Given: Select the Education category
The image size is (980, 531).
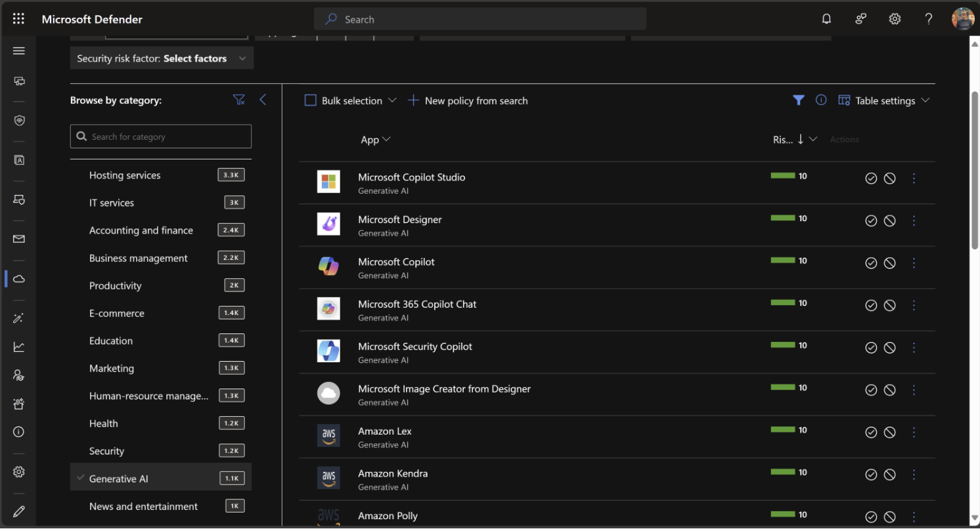Looking at the screenshot, I should 161,341.
